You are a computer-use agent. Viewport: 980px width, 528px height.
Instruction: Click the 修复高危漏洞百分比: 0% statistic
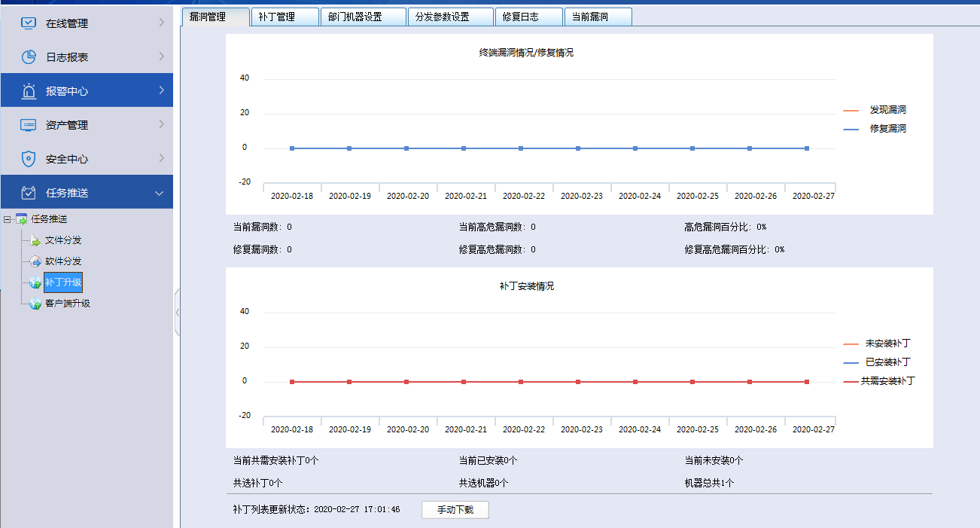pyautogui.click(x=735, y=249)
